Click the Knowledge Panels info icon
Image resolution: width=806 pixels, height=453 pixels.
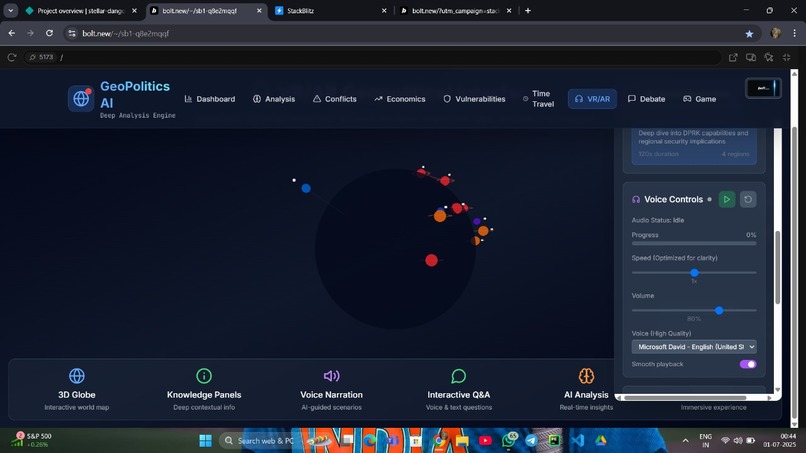(x=204, y=376)
